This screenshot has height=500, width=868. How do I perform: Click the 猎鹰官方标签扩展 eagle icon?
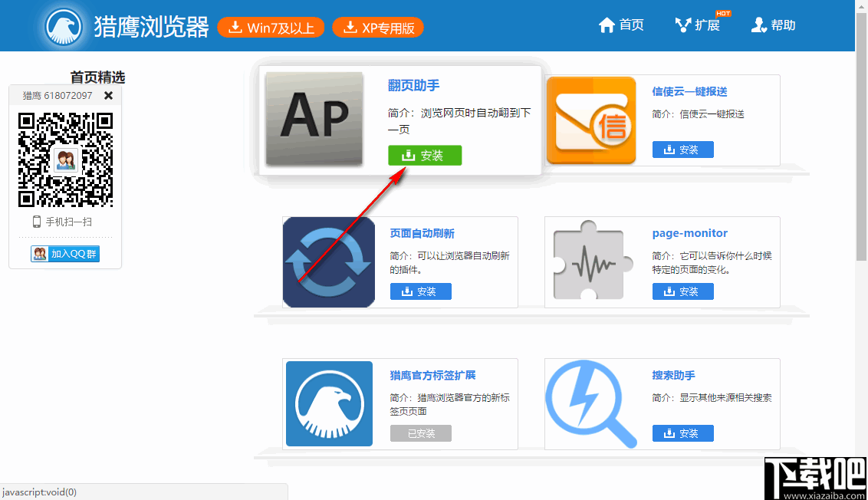coord(330,403)
